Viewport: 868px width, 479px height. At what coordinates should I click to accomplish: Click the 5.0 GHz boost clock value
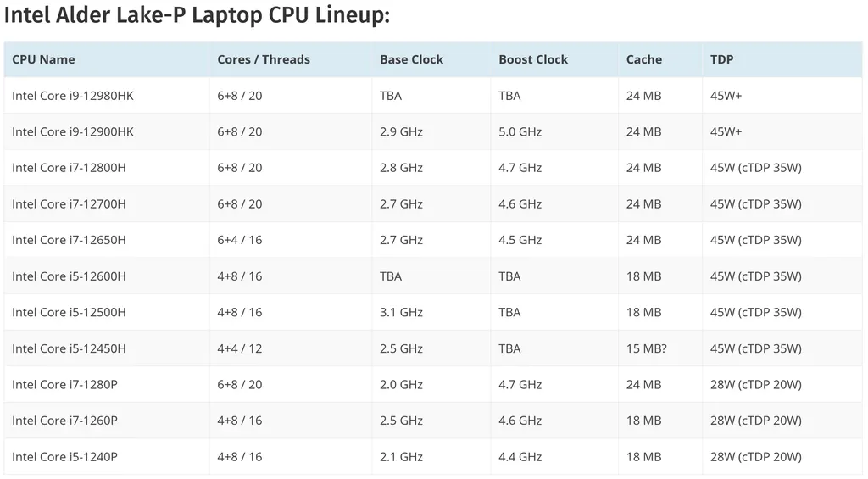(520, 132)
